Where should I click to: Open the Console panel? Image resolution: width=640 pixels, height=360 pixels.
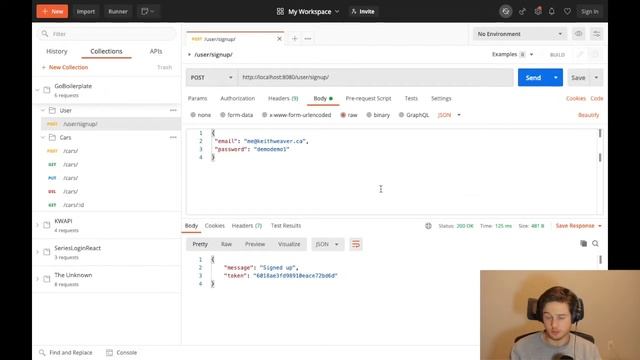tap(122, 352)
